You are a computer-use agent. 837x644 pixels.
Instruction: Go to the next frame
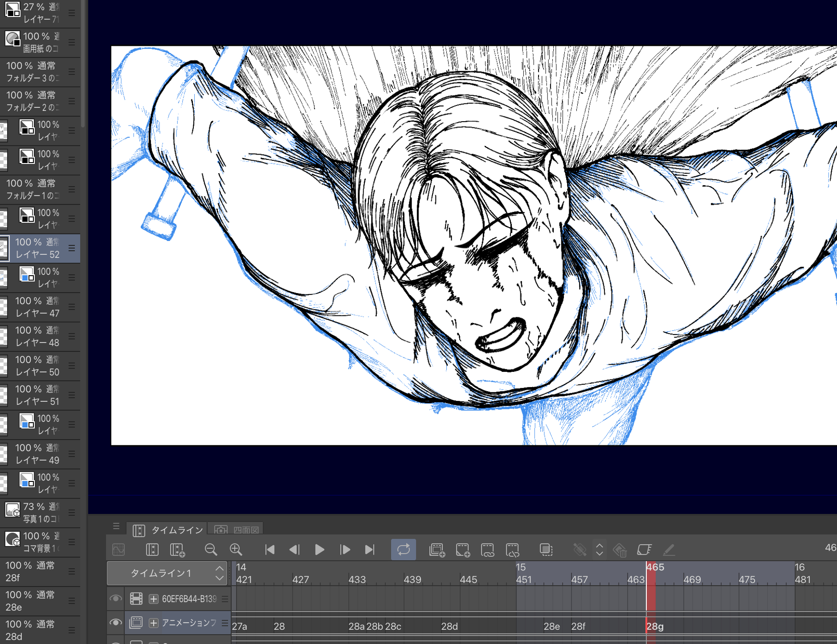coord(345,550)
